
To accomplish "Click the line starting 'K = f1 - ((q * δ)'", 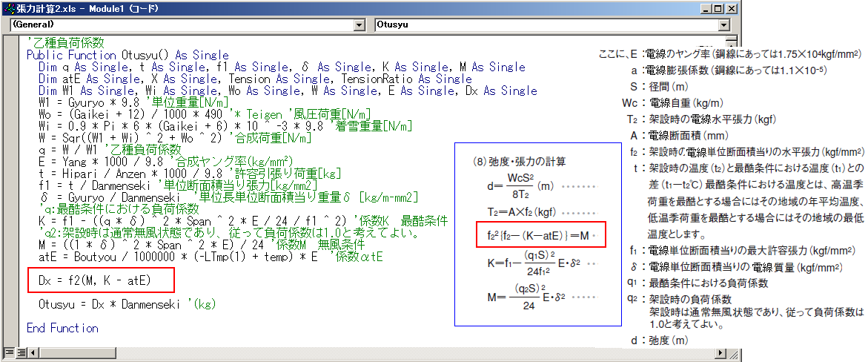I will pos(243,221).
